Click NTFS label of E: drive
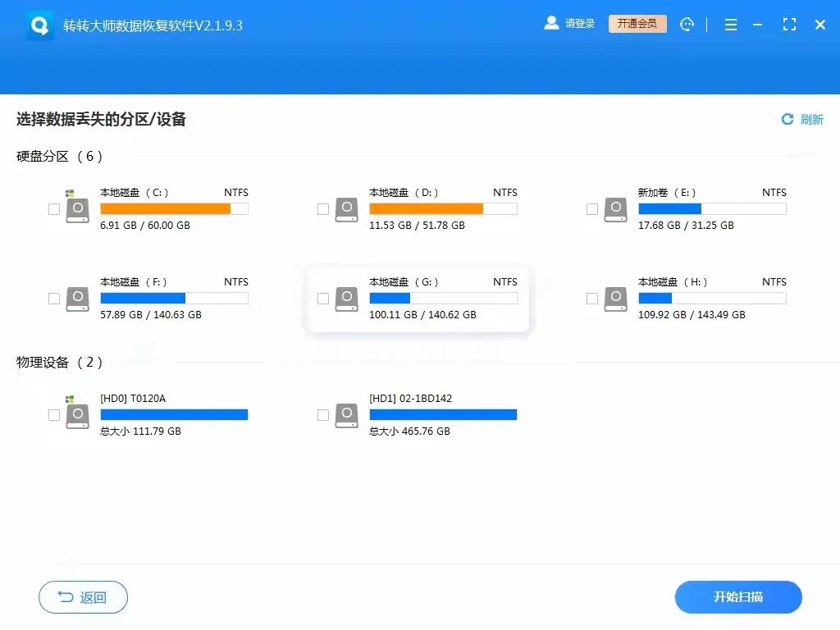 point(774,192)
